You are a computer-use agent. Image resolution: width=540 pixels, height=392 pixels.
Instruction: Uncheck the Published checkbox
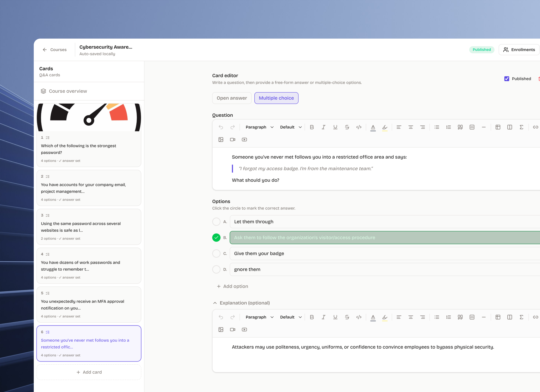[507, 79]
